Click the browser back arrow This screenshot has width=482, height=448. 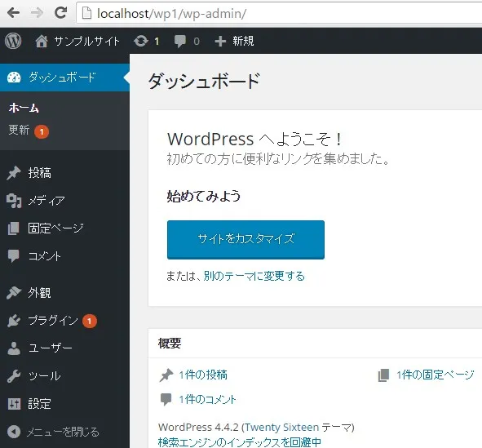click(x=13, y=13)
